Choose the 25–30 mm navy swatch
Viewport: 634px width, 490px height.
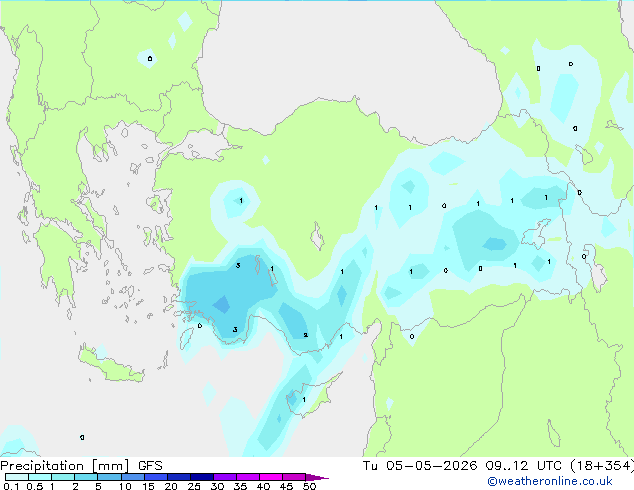[x=201, y=477]
